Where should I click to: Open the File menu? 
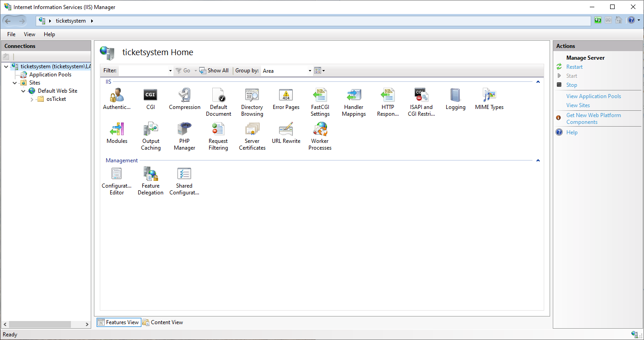point(11,34)
